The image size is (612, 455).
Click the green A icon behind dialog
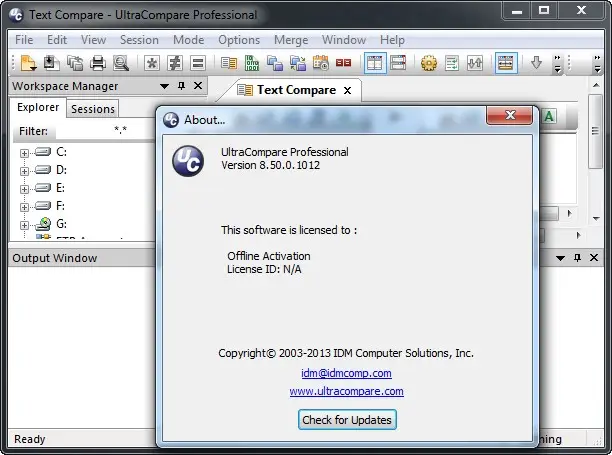point(549,116)
